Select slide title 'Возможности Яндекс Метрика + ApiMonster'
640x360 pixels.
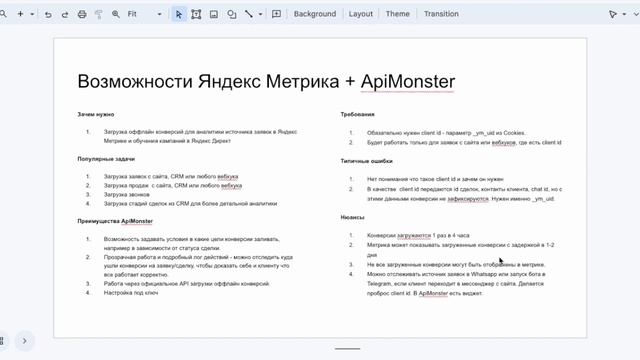pos(266,81)
